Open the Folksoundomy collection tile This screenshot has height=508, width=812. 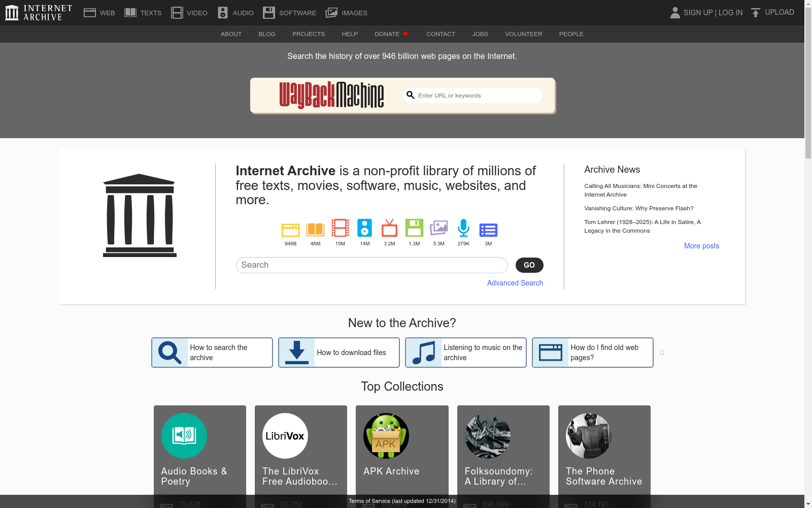(x=503, y=457)
